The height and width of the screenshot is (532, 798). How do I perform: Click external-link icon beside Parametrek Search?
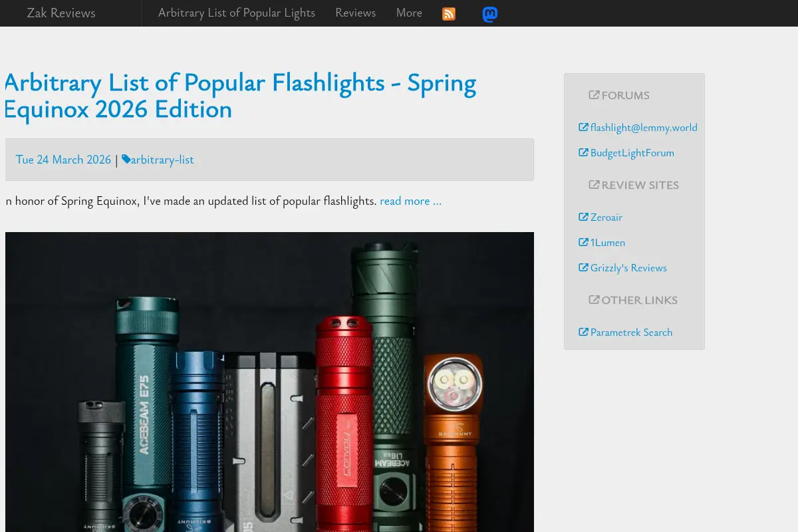(583, 332)
